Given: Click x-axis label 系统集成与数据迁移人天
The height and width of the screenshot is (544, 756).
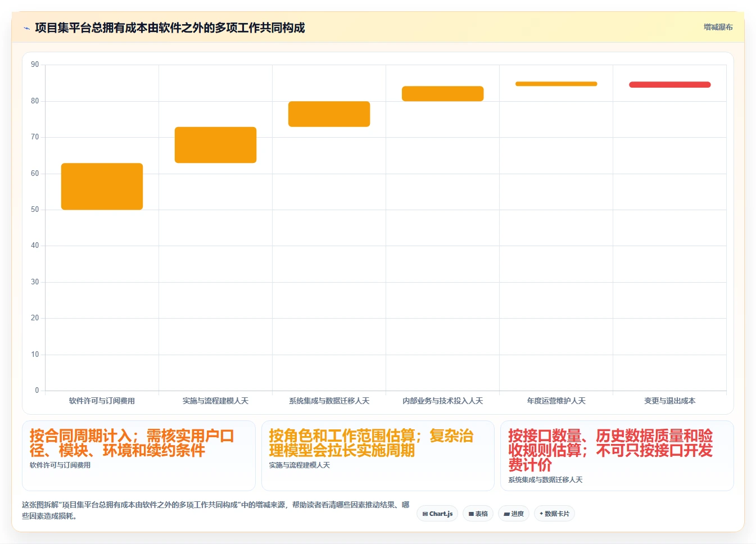Looking at the screenshot, I should point(329,401).
